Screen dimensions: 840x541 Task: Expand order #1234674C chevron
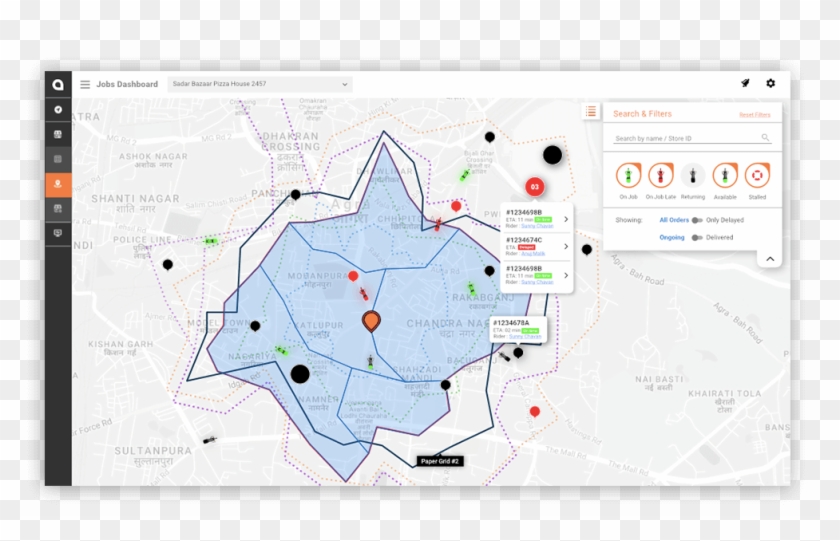pyautogui.click(x=566, y=246)
